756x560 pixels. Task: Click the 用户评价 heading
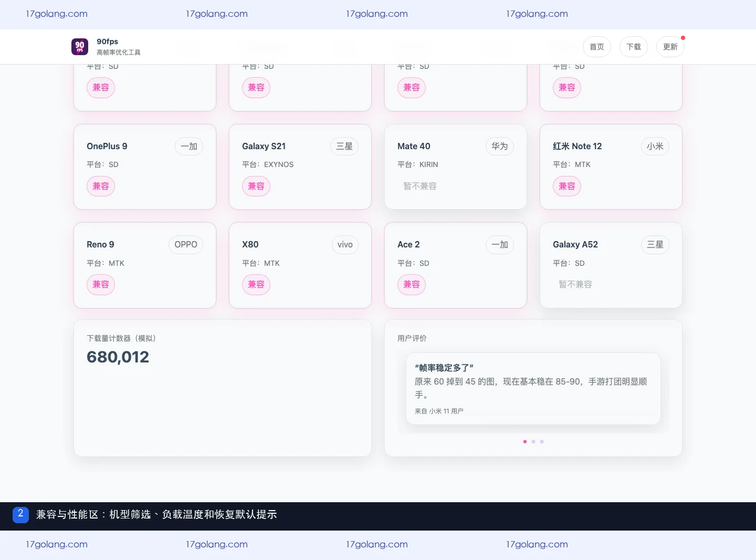coord(412,338)
